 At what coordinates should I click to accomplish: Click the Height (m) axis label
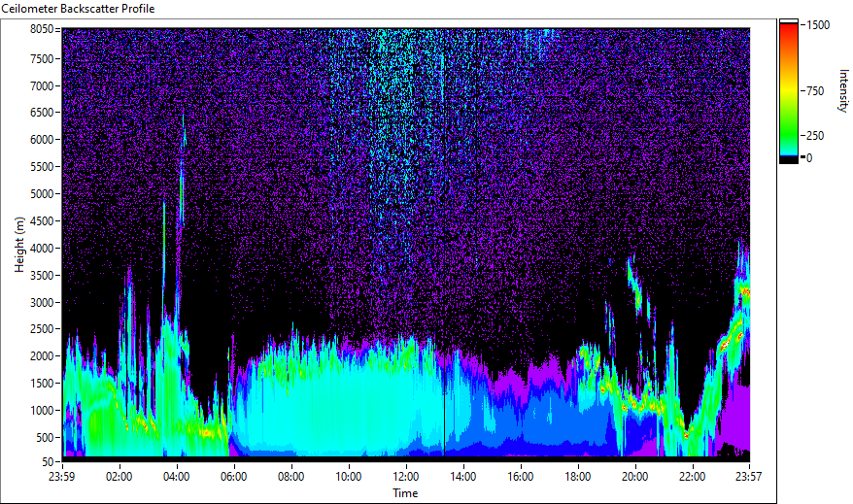(19, 245)
